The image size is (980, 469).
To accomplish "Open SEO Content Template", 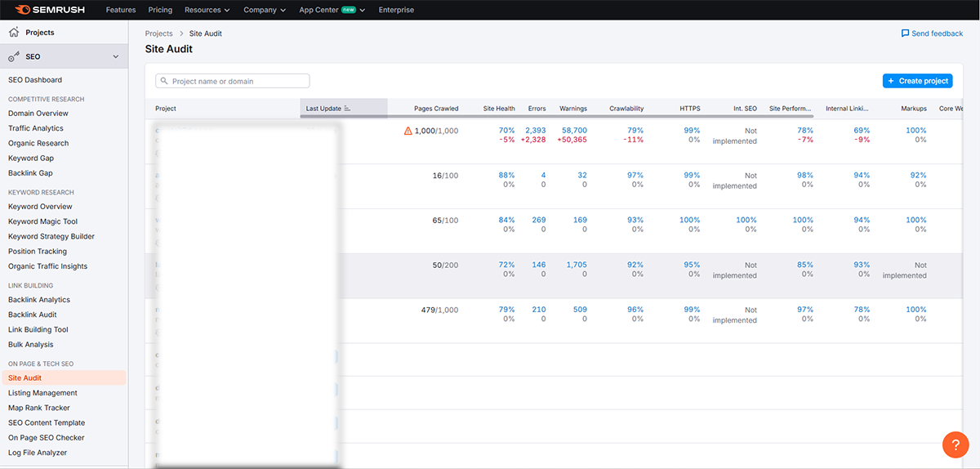I will coord(47,422).
